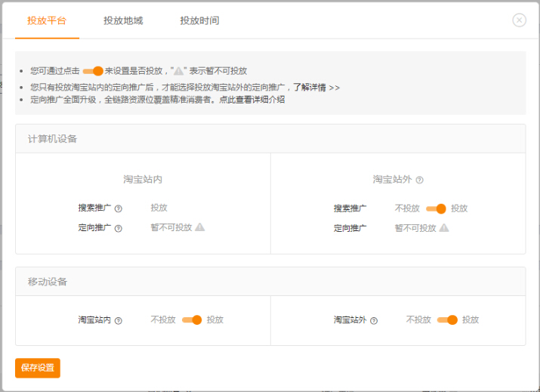Select the 投放平台 tab
This screenshot has width=540, height=392.
(47, 20)
